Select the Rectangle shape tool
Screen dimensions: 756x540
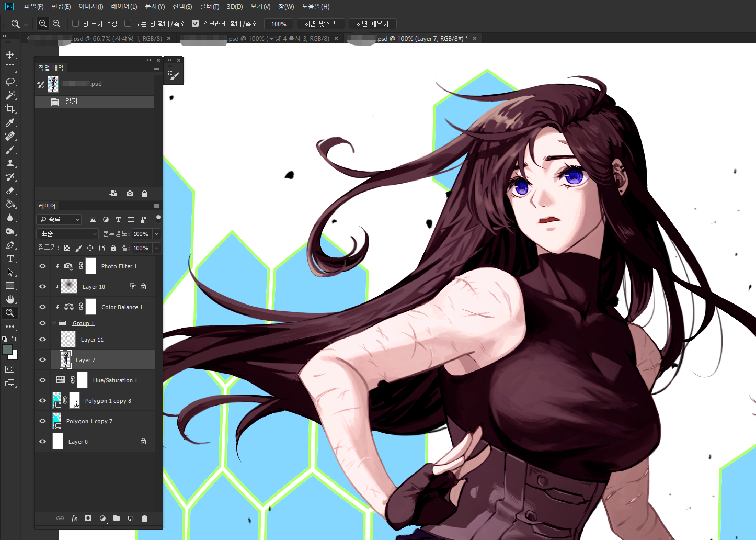pos(10,286)
